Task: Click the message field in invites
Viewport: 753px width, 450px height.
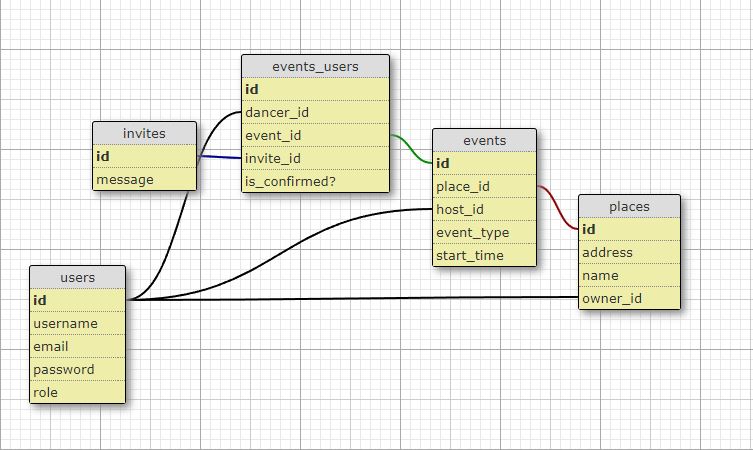Action: click(x=145, y=179)
